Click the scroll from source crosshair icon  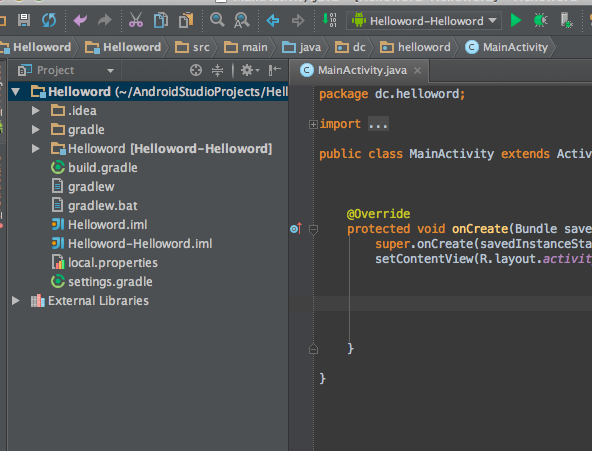point(196,70)
